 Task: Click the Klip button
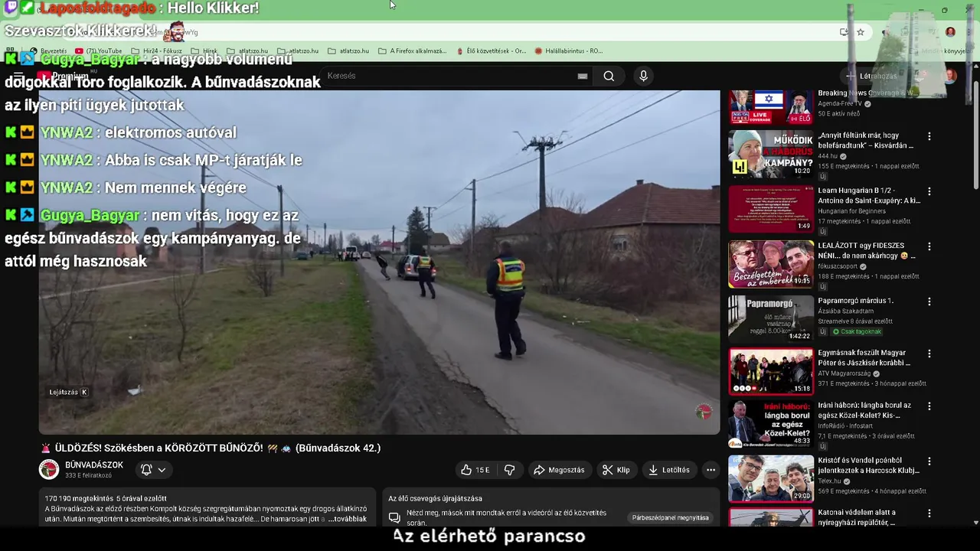[616, 470]
